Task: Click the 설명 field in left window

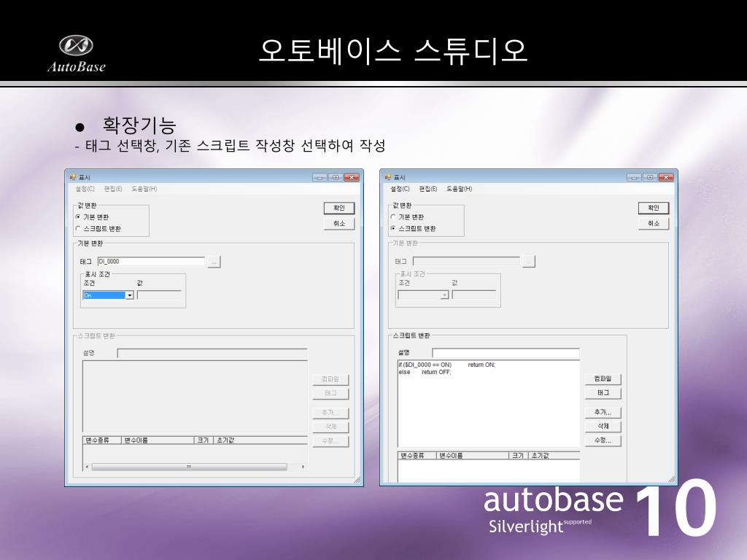Action: pyautogui.click(x=212, y=354)
